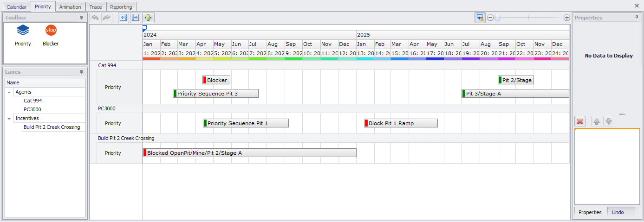Select Blocked OpenPit/Mine/Pit 2/Stage A bar
The height and width of the screenshot is (222, 644).
[x=249, y=153]
